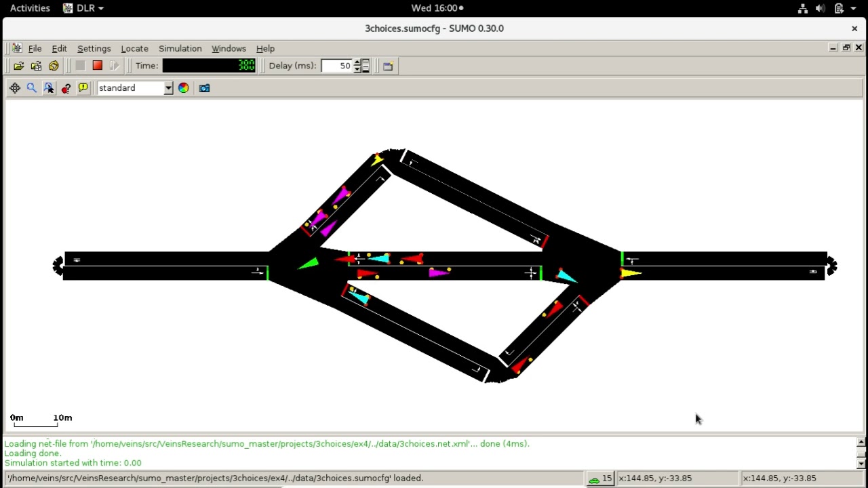Click the yellow speech bubble icon
Image resolution: width=868 pixels, height=488 pixels.
83,88
